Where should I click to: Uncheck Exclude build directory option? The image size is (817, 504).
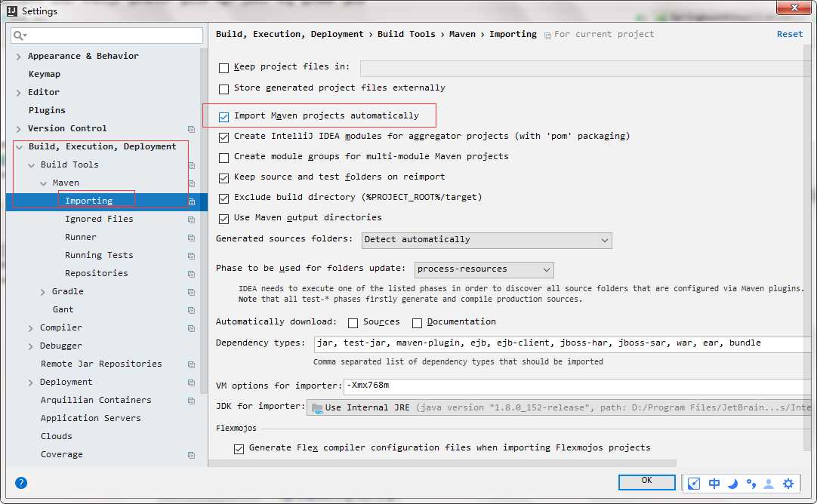pyautogui.click(x=224, y=198)
